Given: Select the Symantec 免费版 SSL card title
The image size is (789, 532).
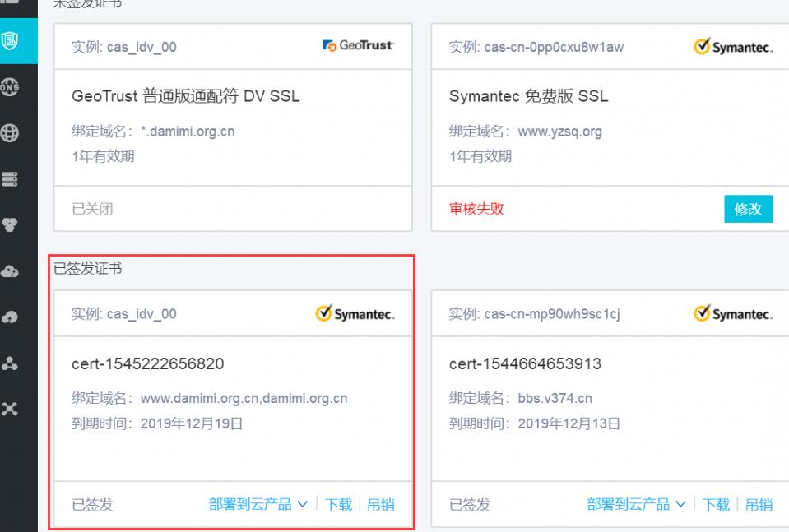Looking at the screenshot, I should coord(528,96).
